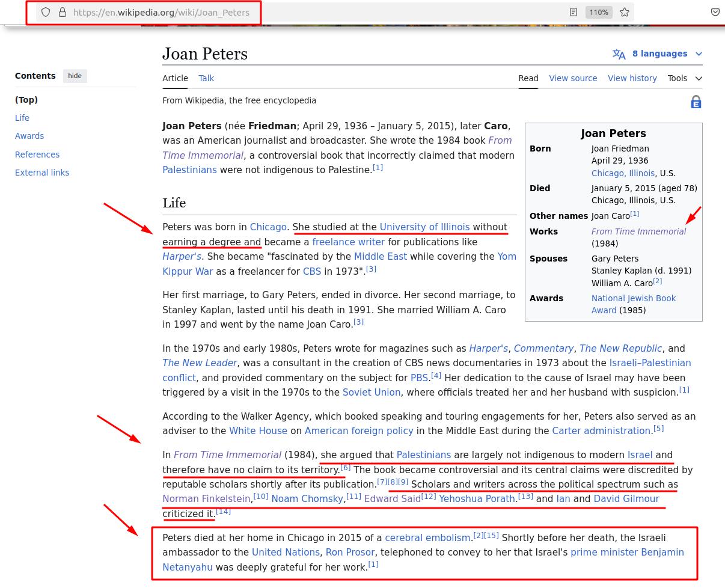Viewport: 725px width, 588px height.
Task: Open the Pocket save icon
Action: click(715, 12)
